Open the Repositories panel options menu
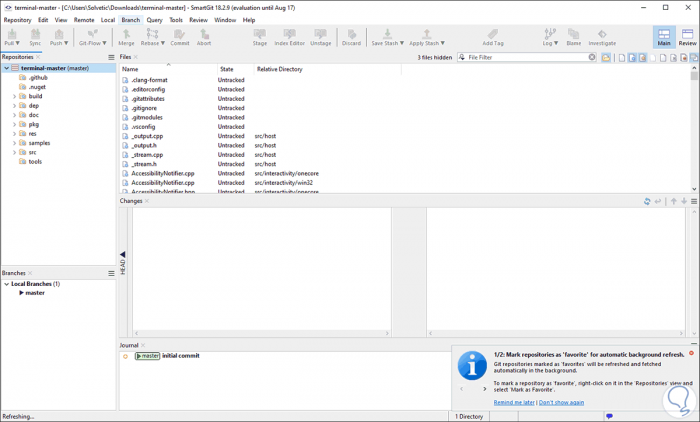Viewport: 700px width, 422px height. pos(111,57)
